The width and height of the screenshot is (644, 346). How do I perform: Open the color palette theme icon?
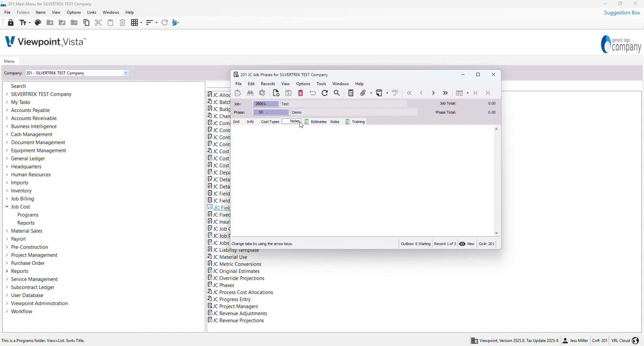pyautogui.click(x=38, y=23)
